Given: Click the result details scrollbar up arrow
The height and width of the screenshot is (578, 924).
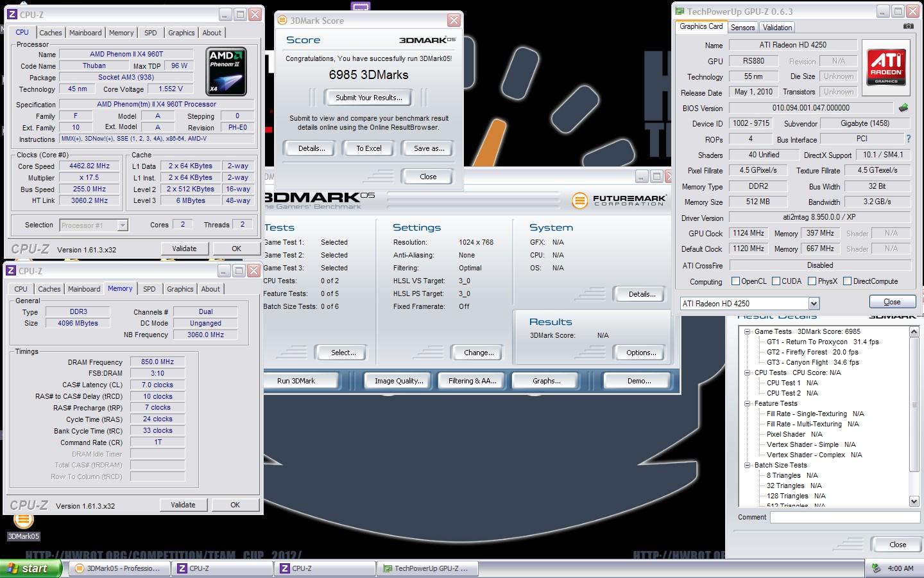Looking at the screenshot, I should point(914,332).
